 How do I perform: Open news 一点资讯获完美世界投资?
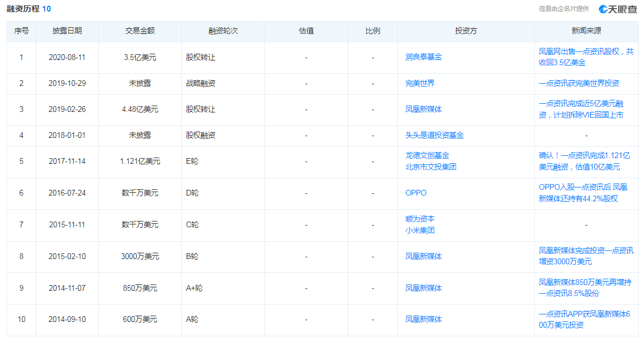[x=579, y=83]
